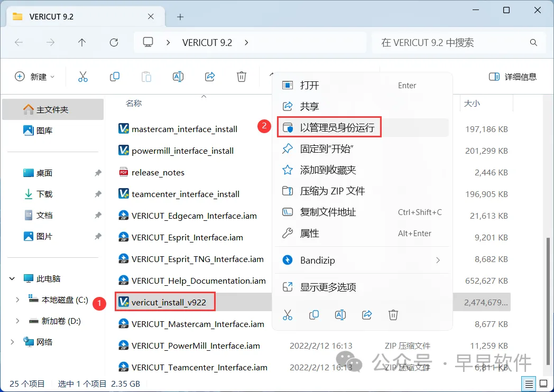Click the search magnifier icon
Image resolution: width=554 pixels, height=392 pixels.
(533, 43)
